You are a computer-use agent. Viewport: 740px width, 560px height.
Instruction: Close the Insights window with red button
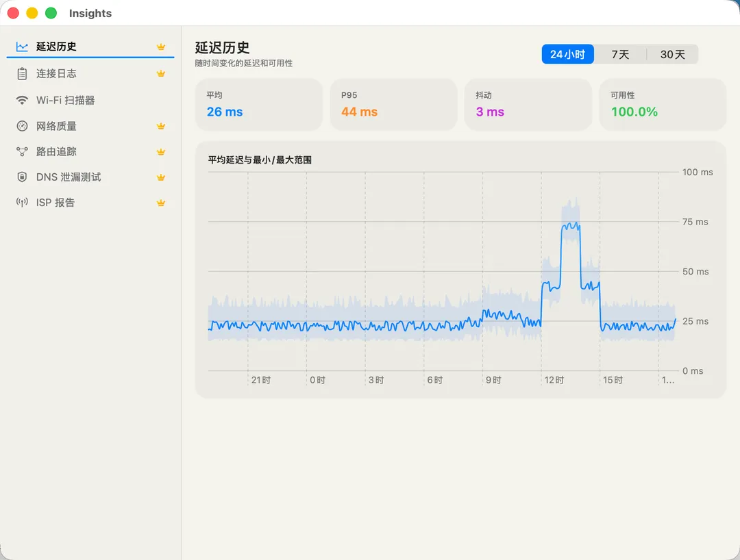(x=13, y=13)
